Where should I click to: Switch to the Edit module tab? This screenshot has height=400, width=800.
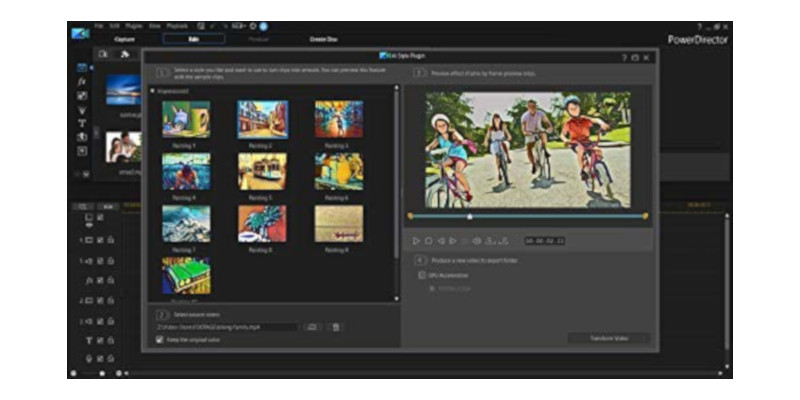coord(194,39)
